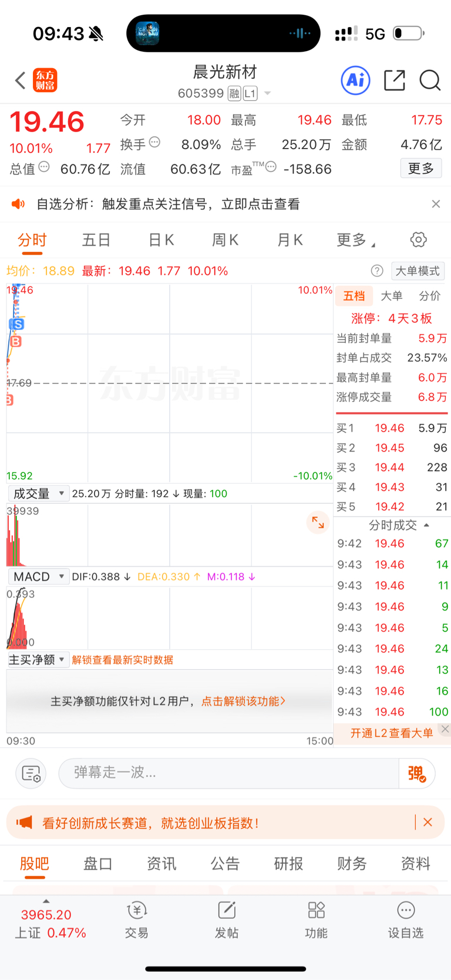This screenshot has width=451, height=980.
Task: Open the 交易 trade icon
Action: 137,920
